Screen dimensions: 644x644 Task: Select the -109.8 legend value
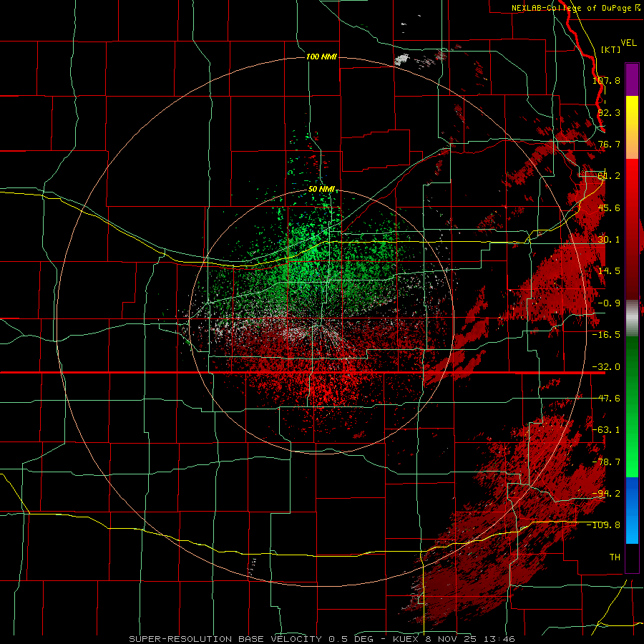point(604,525)
